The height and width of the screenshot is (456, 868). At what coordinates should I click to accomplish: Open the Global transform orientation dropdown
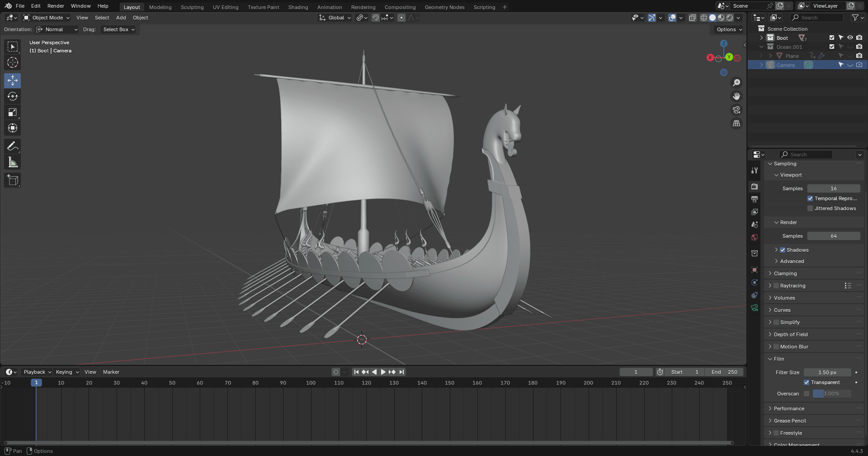[x=335, y=18]
